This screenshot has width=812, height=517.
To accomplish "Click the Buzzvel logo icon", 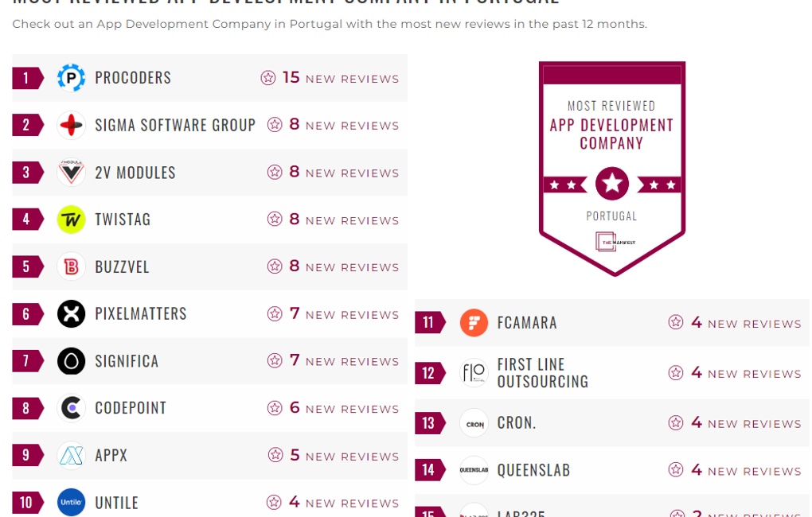I will (72, 266).
